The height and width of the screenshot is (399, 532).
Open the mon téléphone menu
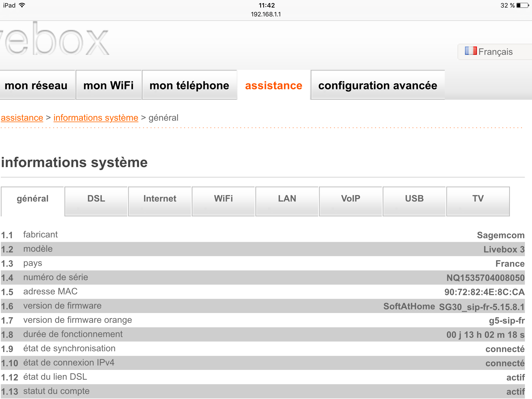click(189, 85)
